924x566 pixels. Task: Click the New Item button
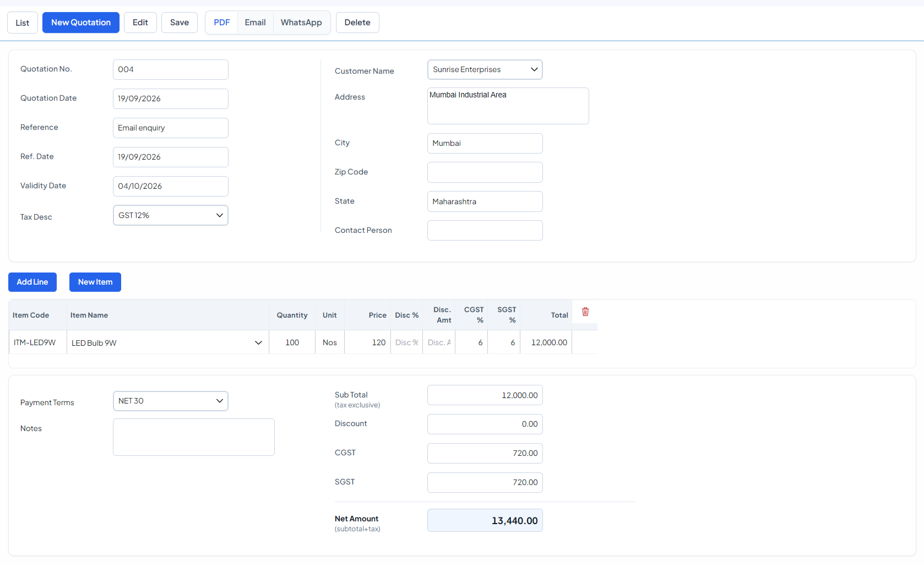(x=95, y=282)
